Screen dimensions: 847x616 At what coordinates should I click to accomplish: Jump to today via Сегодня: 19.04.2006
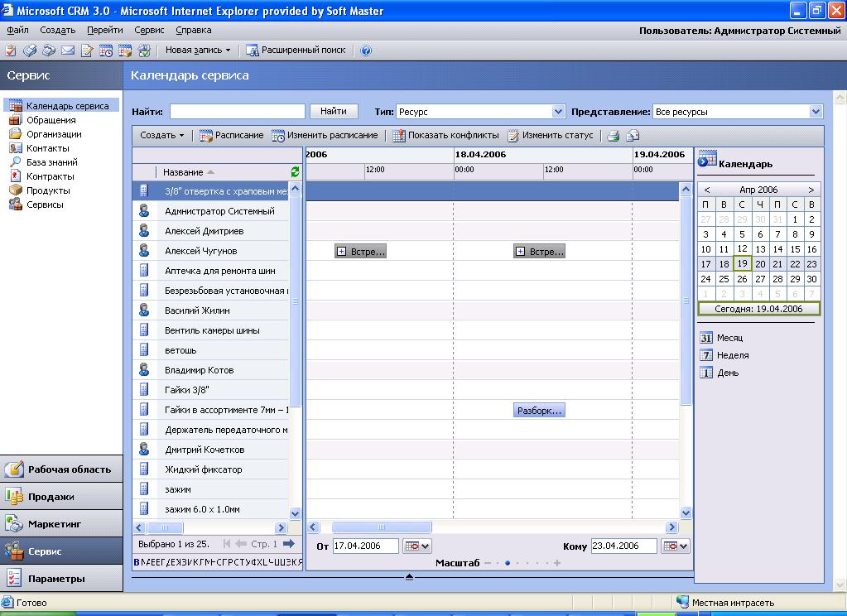(758, 309)
